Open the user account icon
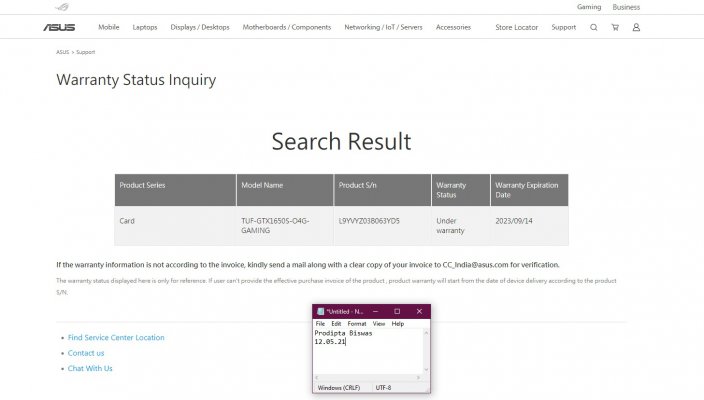 tap(636, 27)
